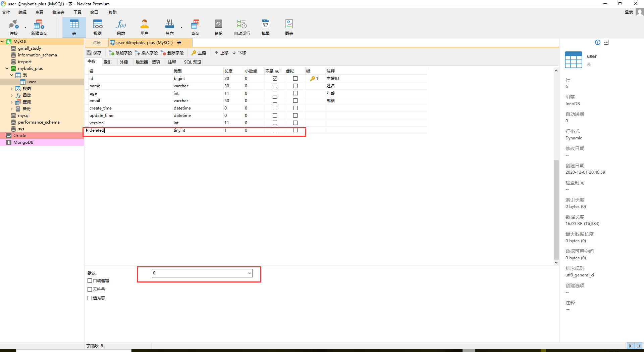Open the 文件 menu
644x352 pixels.
point(6,12)
